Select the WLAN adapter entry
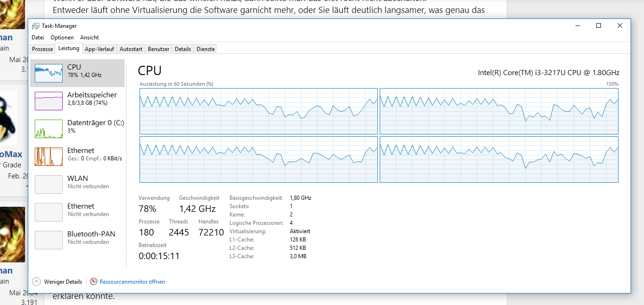644x305 pixels. coord(77,182)
